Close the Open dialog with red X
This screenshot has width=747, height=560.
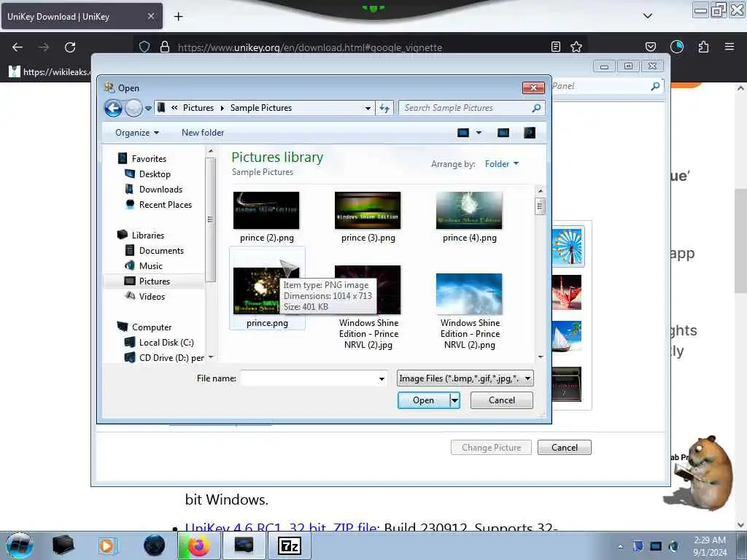[x=533, y=87]
